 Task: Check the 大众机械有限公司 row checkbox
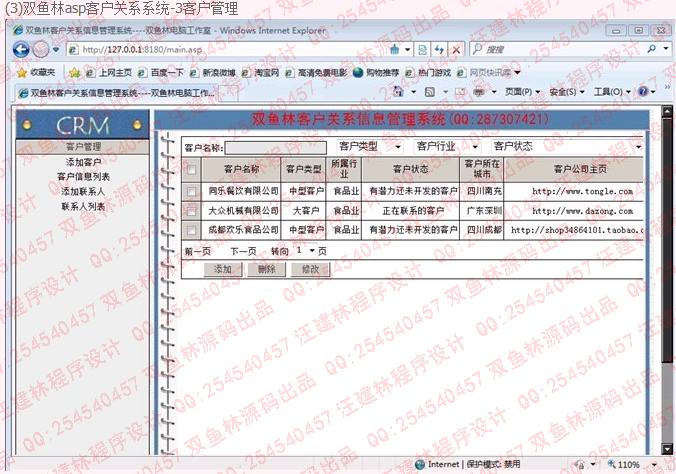pyautogui.click(x=191, y=211)
